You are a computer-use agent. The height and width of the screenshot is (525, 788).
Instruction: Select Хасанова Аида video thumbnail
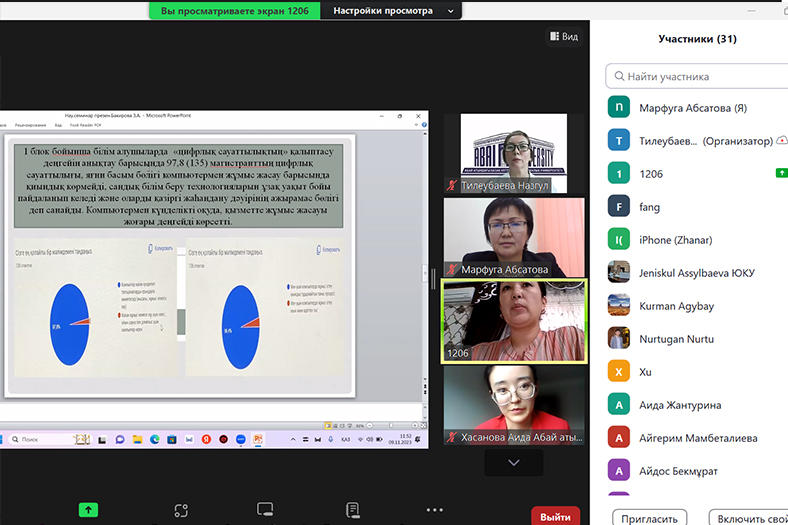tap(514, 405)
